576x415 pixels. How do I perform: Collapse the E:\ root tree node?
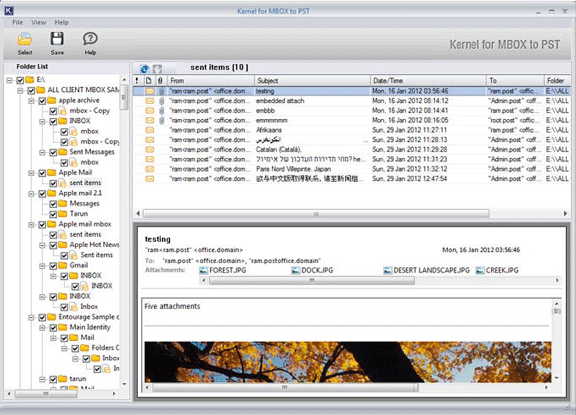click(10, 80)
